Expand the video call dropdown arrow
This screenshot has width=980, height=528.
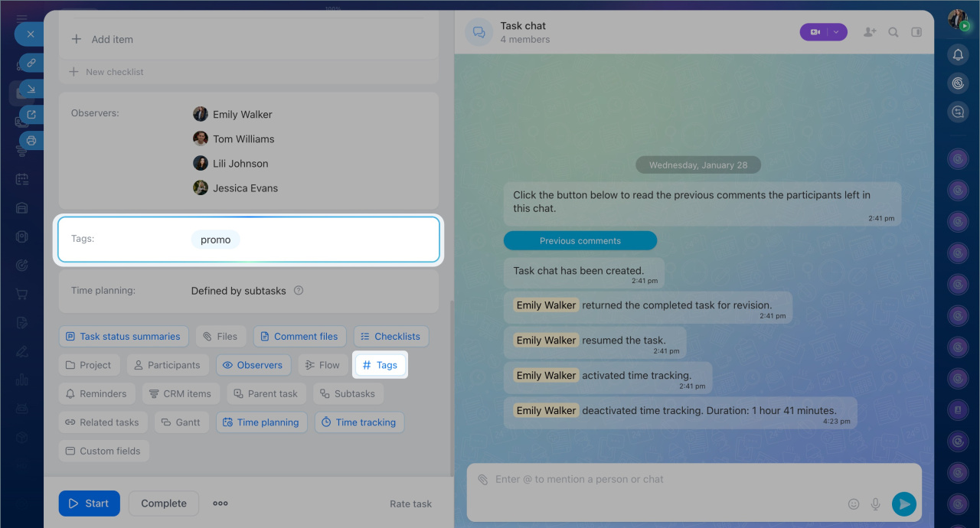point(836,32)
